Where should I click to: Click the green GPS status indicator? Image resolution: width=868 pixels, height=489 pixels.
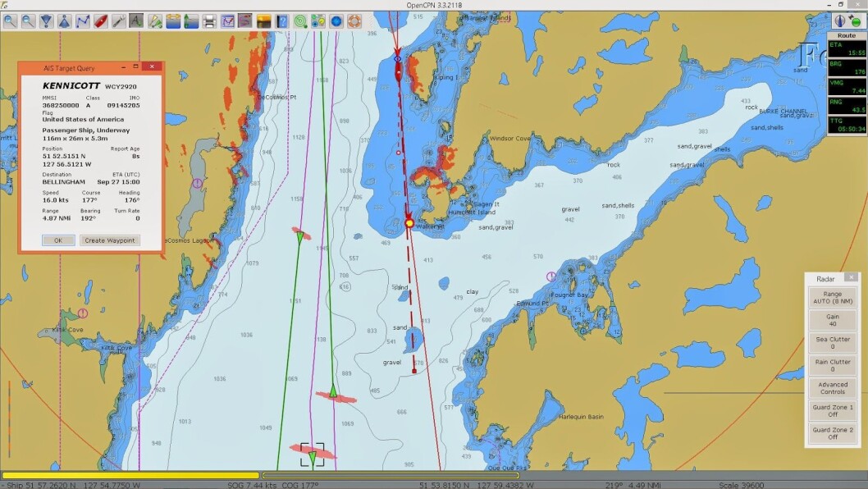[857, 21]
